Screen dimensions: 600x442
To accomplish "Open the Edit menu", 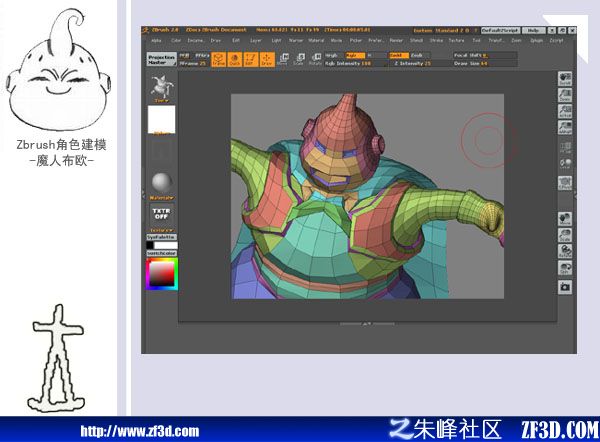I will pos(236,40).
